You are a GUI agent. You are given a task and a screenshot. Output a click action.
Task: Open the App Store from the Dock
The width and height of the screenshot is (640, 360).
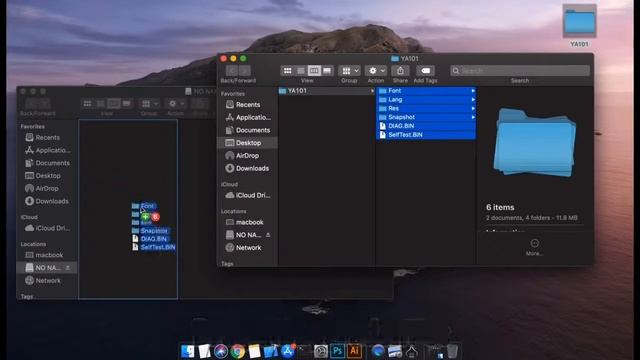(x=288, y=351)
